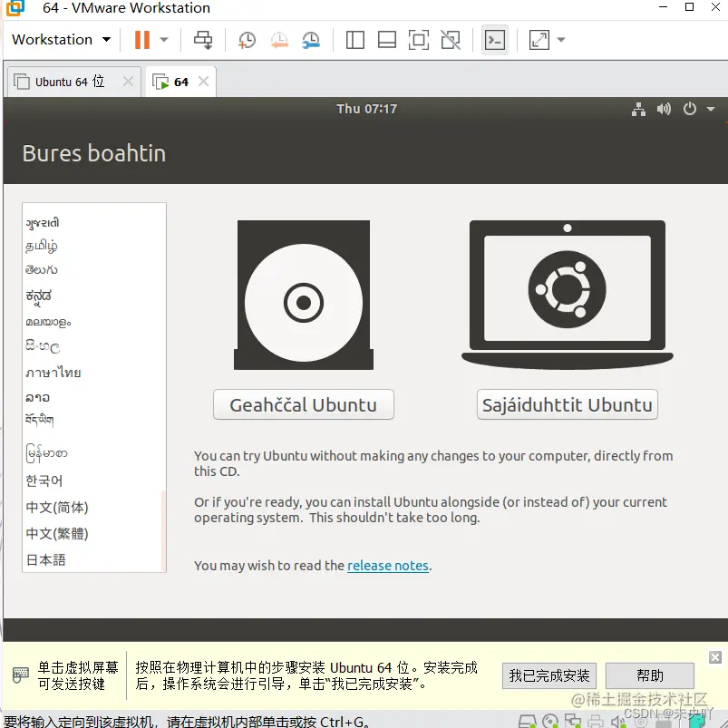
Task: Click Send Ctrl+Alt+Del toolbar icon
Action: 203,40
